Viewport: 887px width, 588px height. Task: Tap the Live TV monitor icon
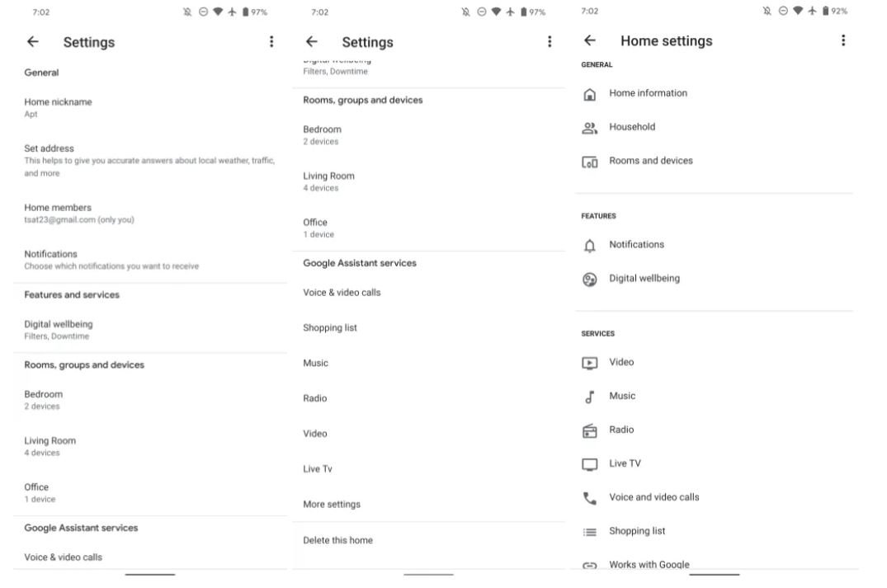tap(589, 464)
